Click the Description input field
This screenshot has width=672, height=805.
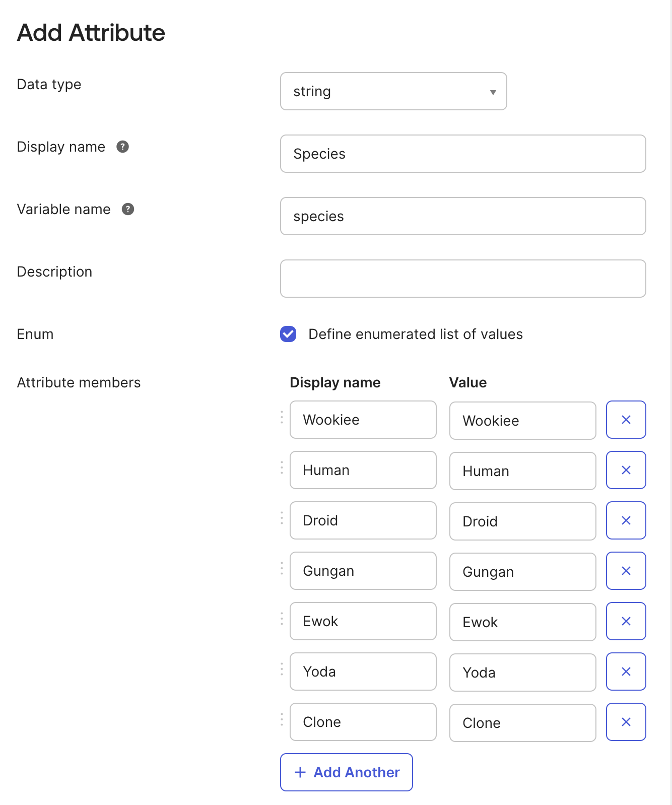click(x=462, y=278)
